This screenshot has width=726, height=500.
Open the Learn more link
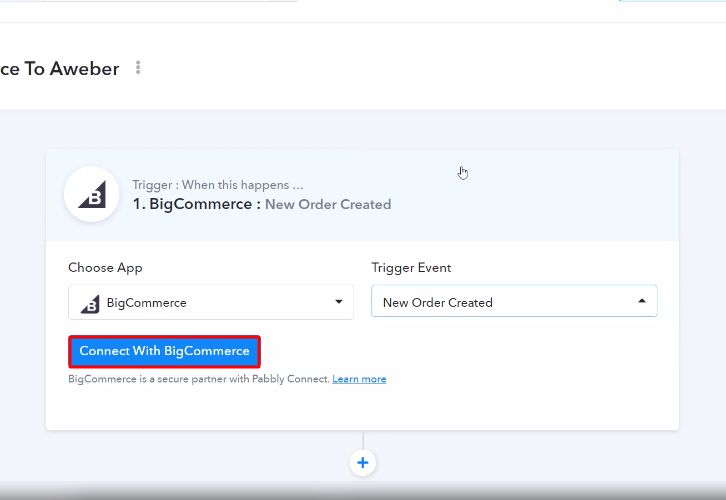click(359, 379)
